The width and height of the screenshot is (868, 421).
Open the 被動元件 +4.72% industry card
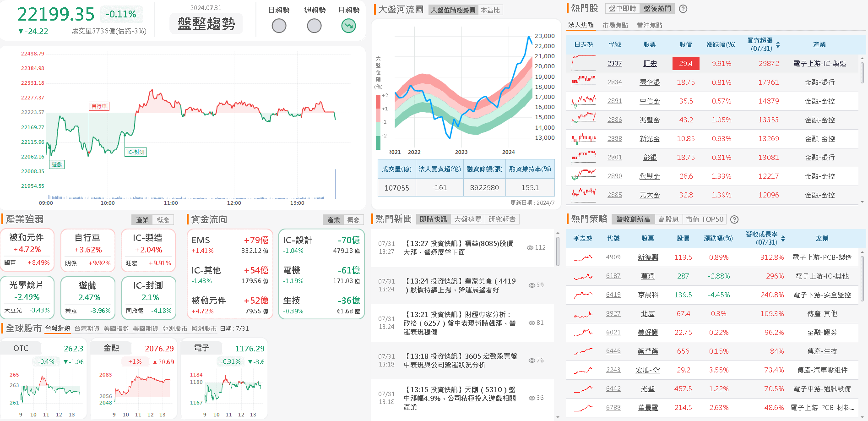point(27,250)
